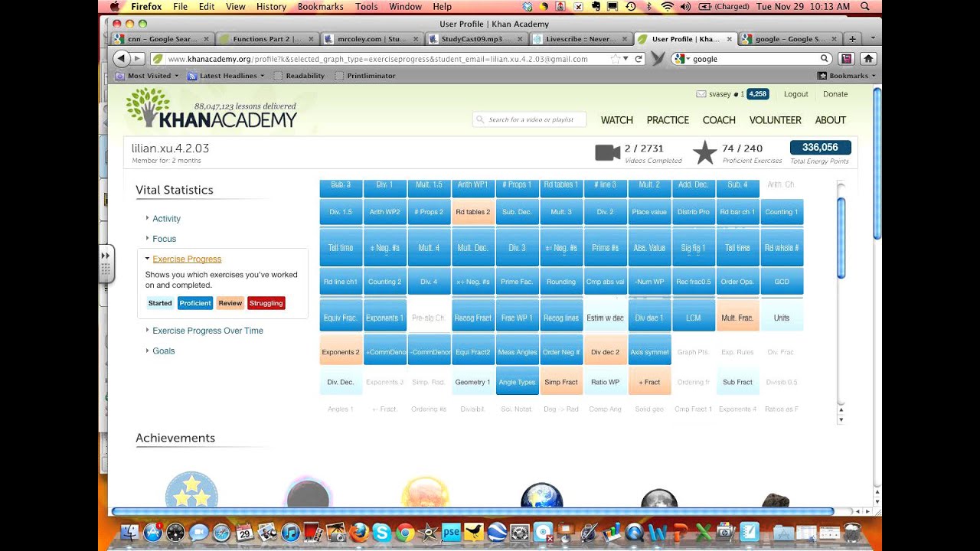Screen dimensions: 980x551
Task: Switch to the Livescribe tab
Action: point(580,38)
